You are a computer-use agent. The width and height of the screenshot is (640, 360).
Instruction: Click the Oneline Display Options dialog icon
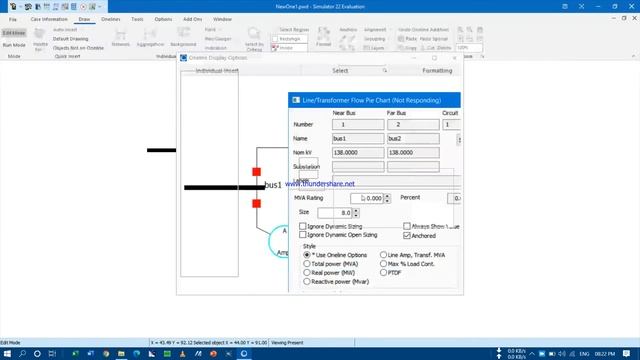184,58
